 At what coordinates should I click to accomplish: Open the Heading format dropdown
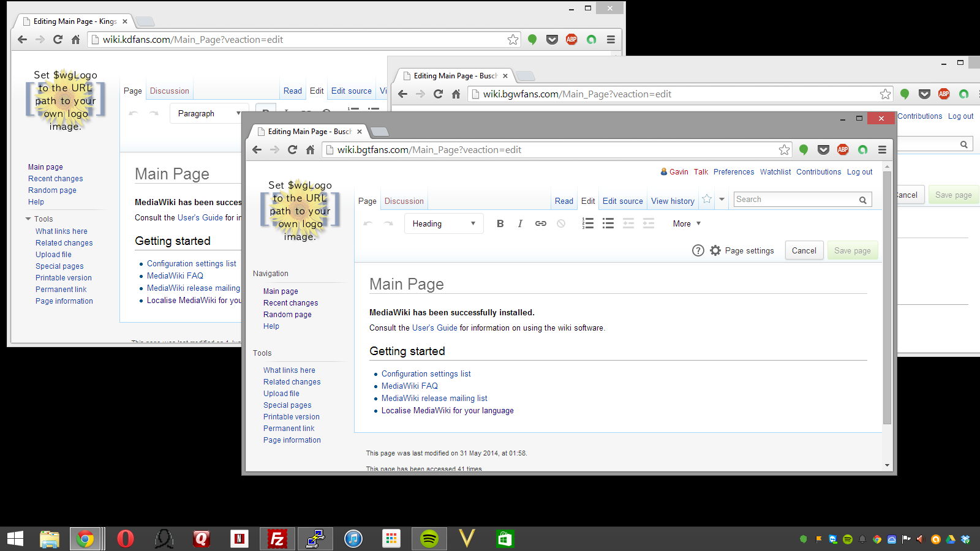[443, 223]
